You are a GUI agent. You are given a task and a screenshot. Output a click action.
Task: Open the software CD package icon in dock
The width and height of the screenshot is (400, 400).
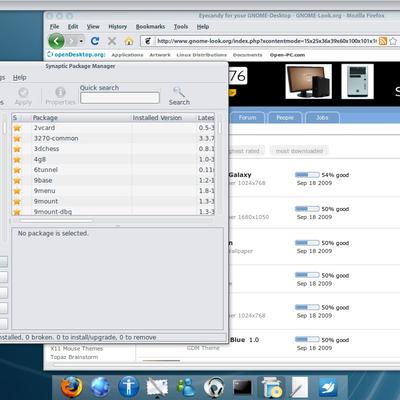[272, 388]
